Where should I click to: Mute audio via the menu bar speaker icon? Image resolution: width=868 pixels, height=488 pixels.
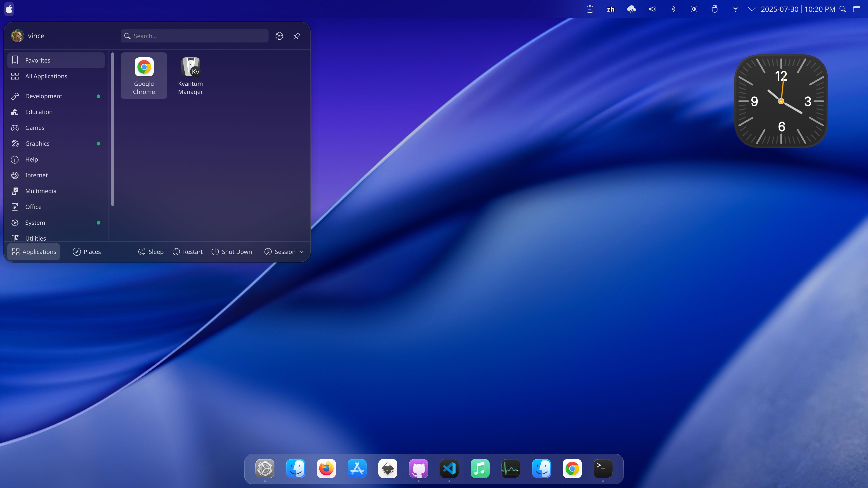(652, 9)
